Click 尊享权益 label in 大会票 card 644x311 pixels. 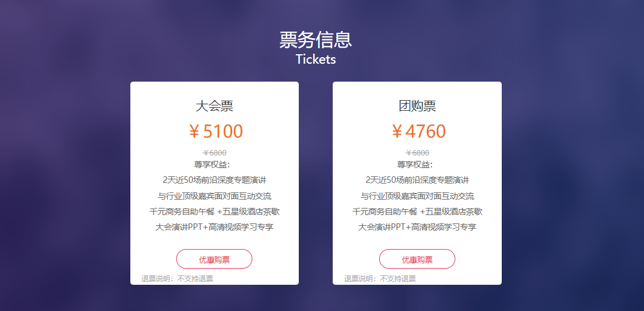(212, 164)
